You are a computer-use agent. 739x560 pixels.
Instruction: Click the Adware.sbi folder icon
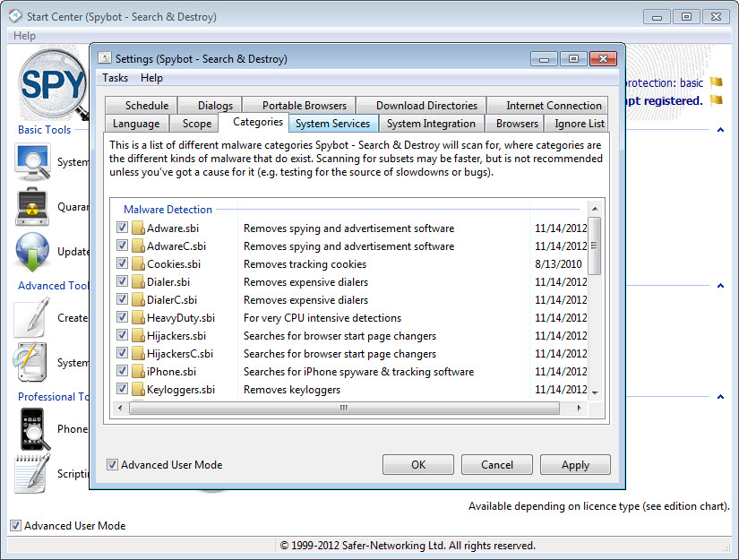pyautogui.click(x=138, y=228)
